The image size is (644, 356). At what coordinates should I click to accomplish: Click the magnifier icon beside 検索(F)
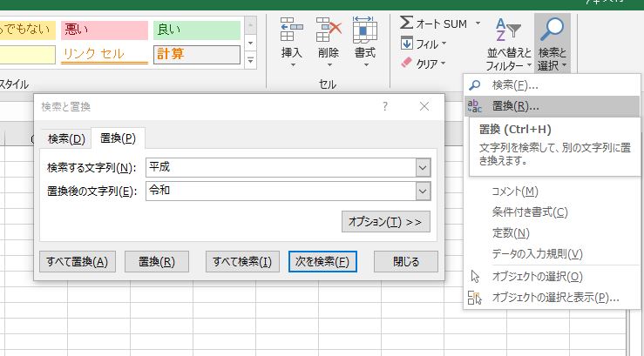(x=474, y=85)
